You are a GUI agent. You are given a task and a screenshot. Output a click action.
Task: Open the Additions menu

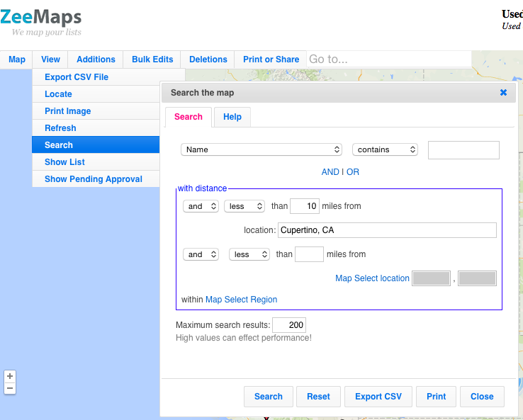(96, 59)
